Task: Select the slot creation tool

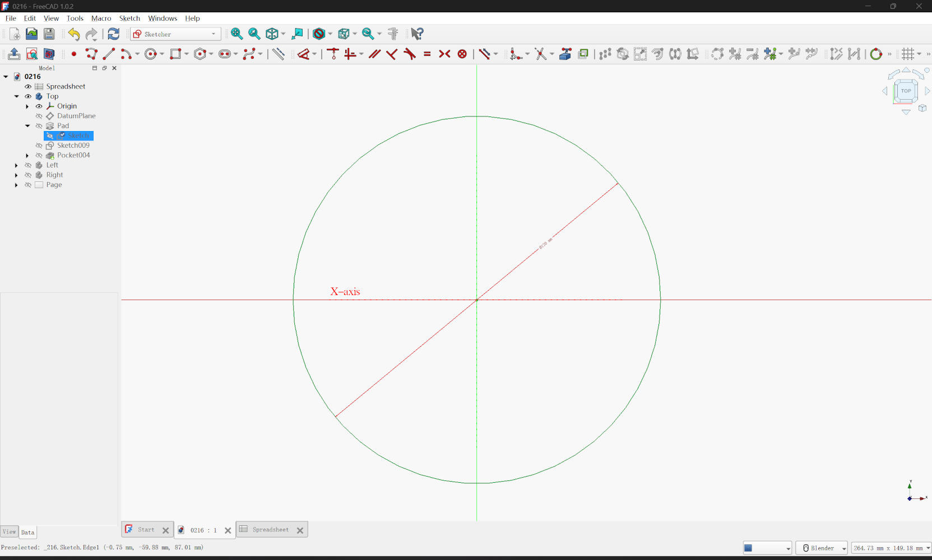Action: (x=225, y=54)
